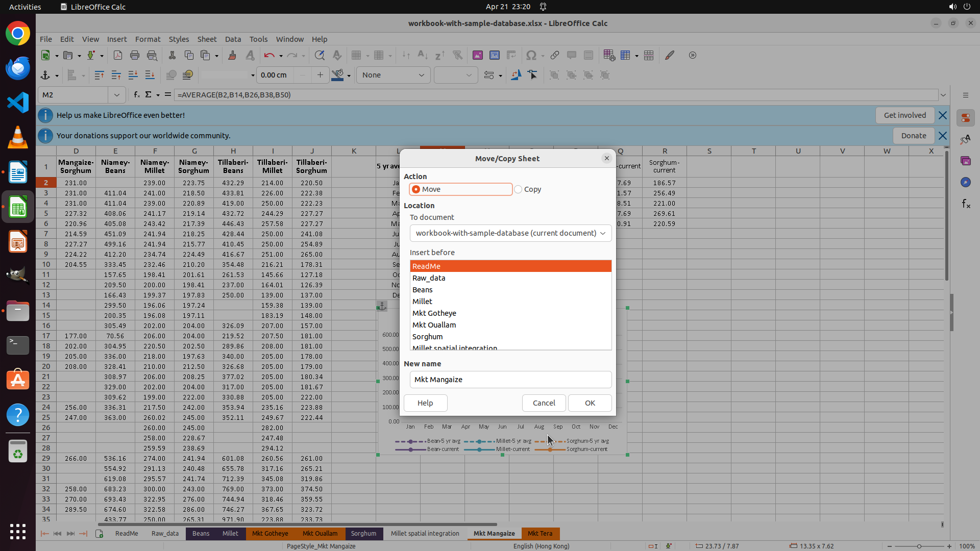Screen dimensions: 980x551
Task: Click the Export as PDF icon
Action: [x=117, y=55]
